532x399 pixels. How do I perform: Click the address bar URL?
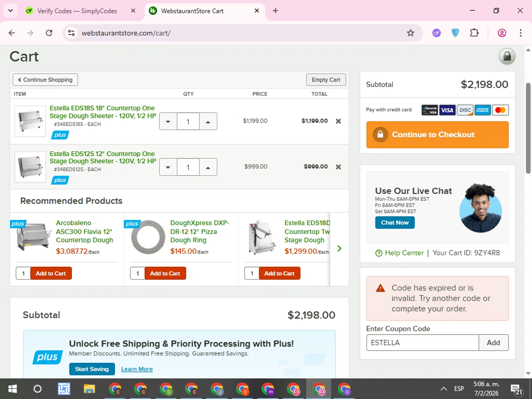[126, 33]
